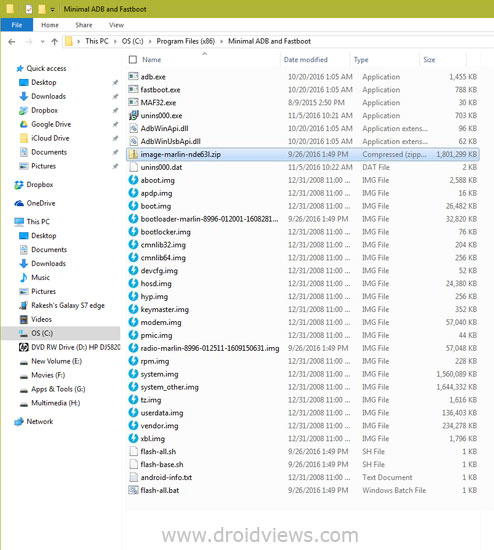Select Apps & Tools (G:) drive

tap(58, 389)
